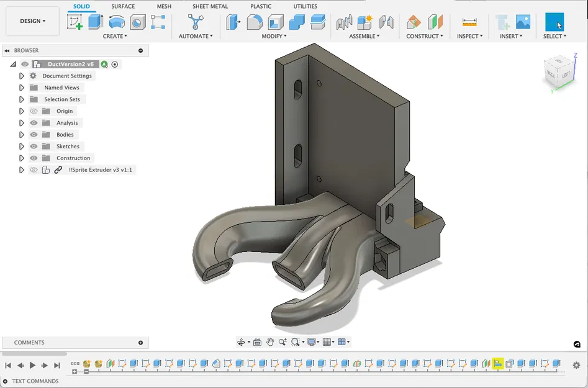Open the Revolve tool

[115, 22]
